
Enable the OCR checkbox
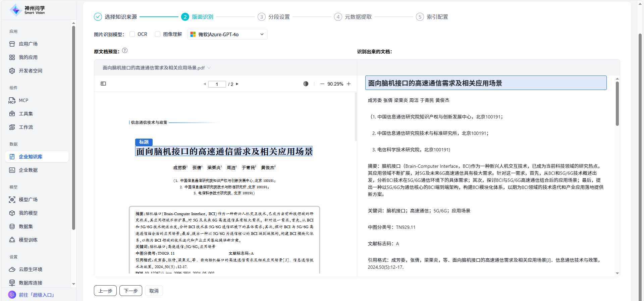coord(132,34)
